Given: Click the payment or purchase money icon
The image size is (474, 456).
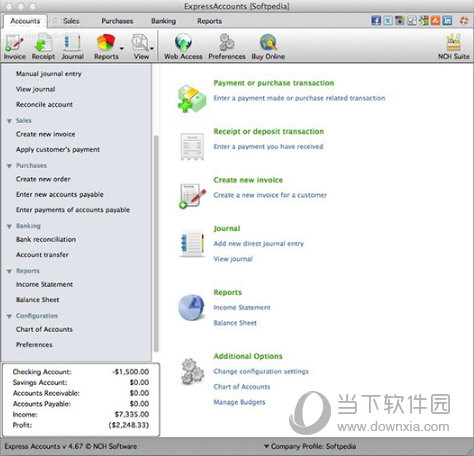Looking at the screenshot, I should (x=192, y=98).
